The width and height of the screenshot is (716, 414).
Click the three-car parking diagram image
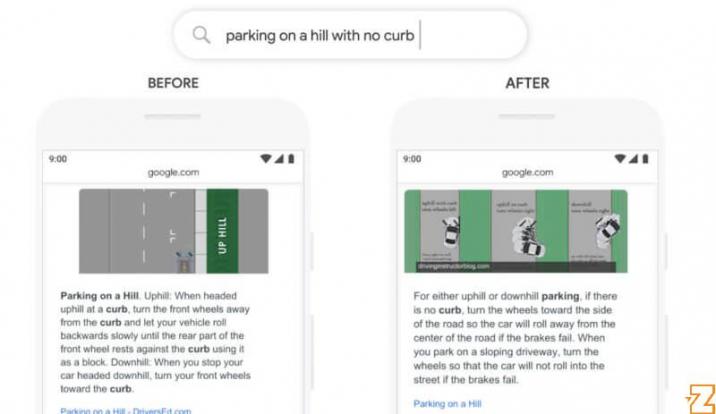516,231
